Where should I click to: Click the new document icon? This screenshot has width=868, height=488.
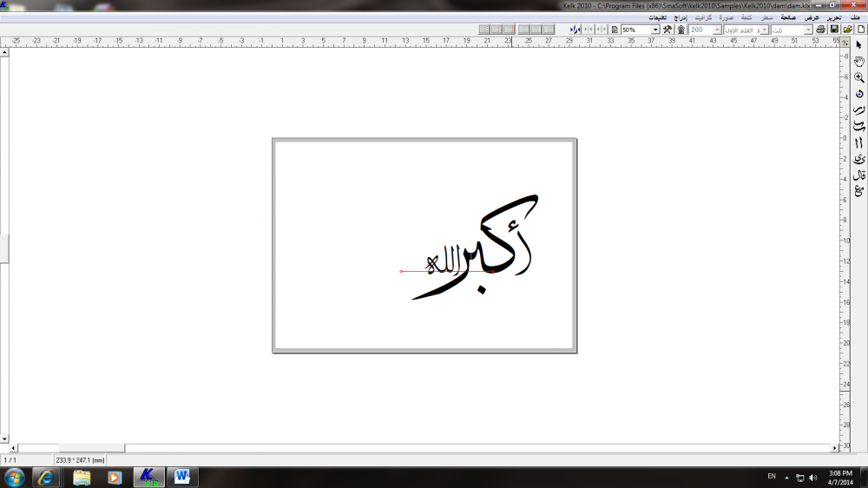pyautogui.click(x=860, y=30)
